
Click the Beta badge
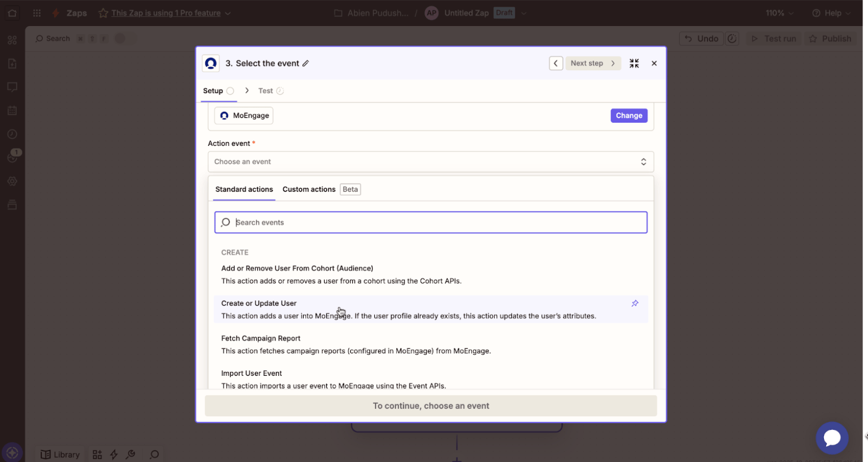350,190
